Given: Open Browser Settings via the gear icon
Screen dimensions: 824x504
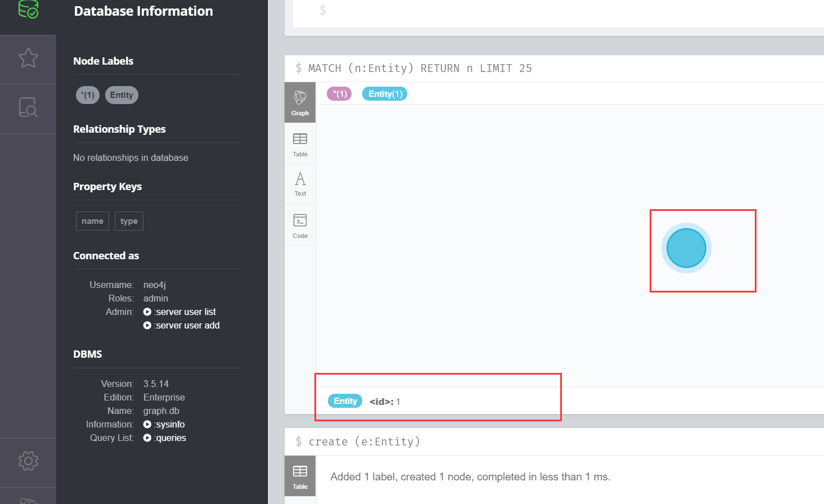Looking at the screenshot, I should (28, 461).
